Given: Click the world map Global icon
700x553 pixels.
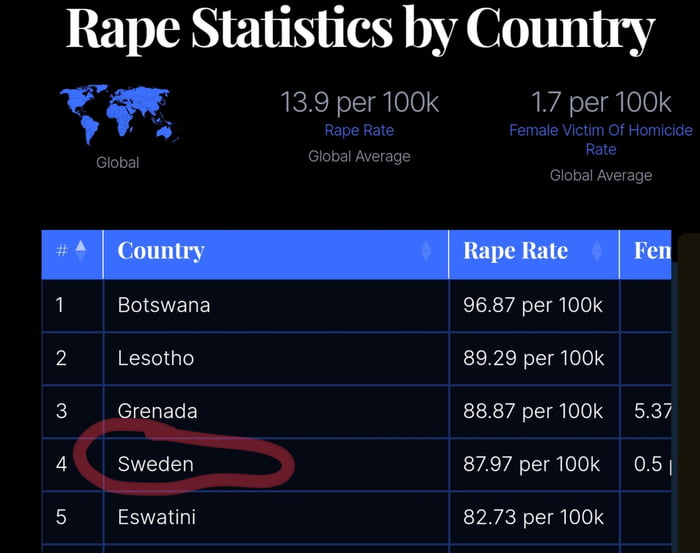Looking at the screenshot, I should (118, 115).
